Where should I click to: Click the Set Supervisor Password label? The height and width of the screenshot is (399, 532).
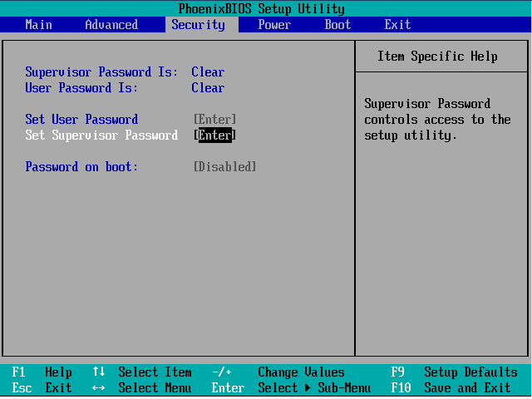[x=101, y=135]
